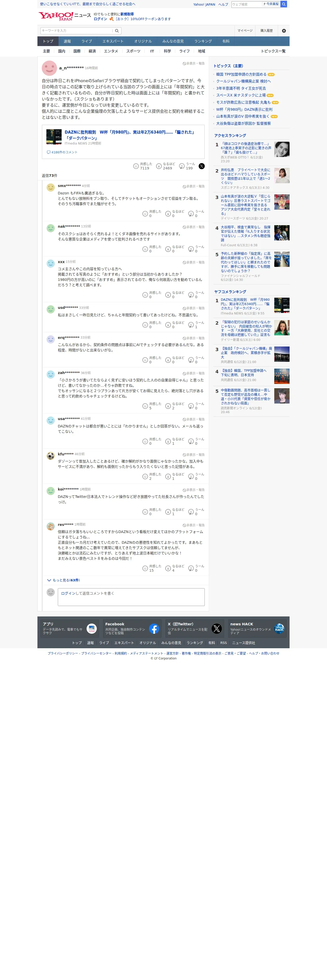This screenshot has height=980, width=327.
Task: Click the pink avatar of user a_n
Action: point(49,68)
